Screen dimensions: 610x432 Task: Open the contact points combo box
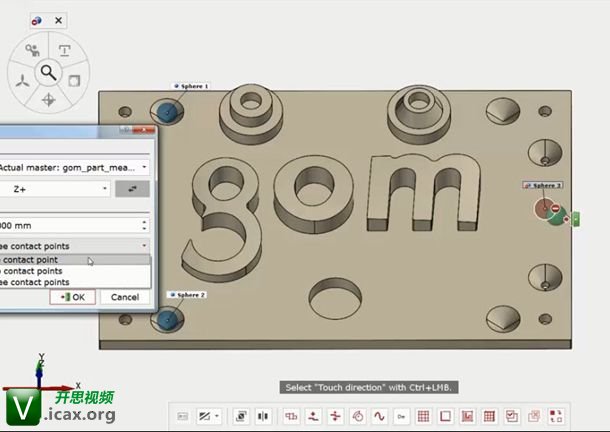click(x=144, y=245)
